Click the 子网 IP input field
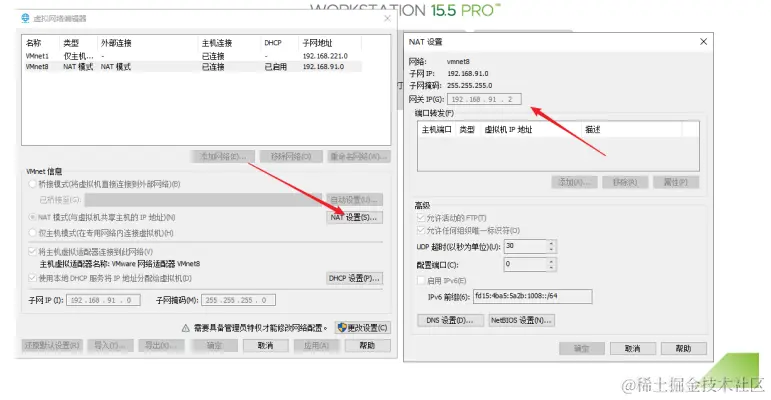771x400 pixels. [103, 300]
